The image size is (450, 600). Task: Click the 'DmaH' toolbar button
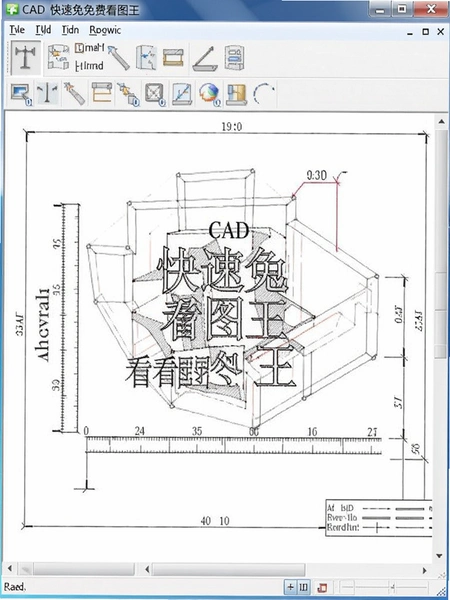90,48
